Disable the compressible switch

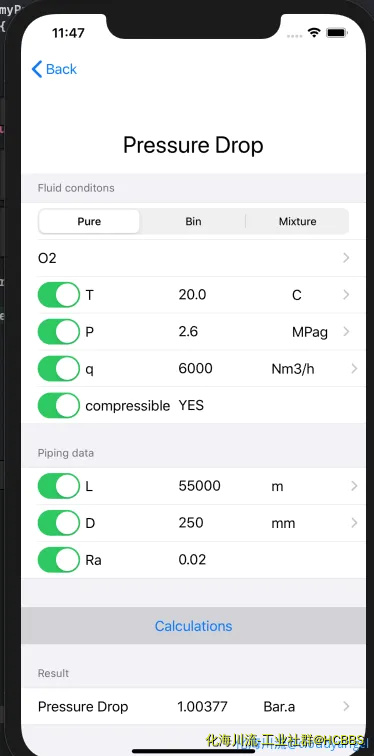[x=59, y=405]
